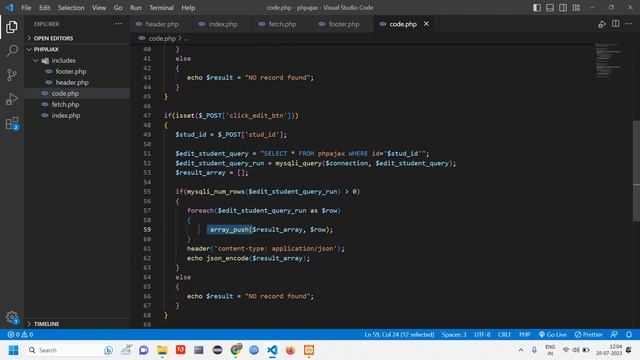
Task: Click the Windows Start button
Action: tap(13, 350)
